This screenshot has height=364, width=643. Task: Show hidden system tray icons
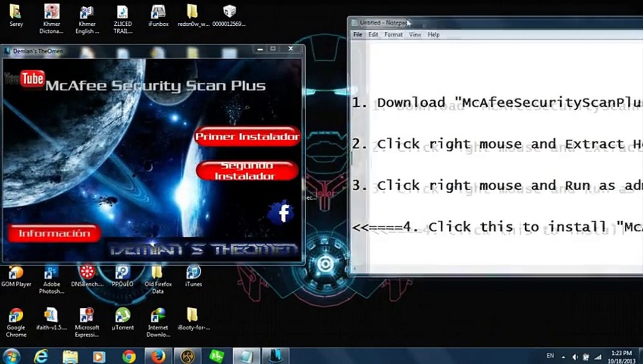[x=565, y=356]
